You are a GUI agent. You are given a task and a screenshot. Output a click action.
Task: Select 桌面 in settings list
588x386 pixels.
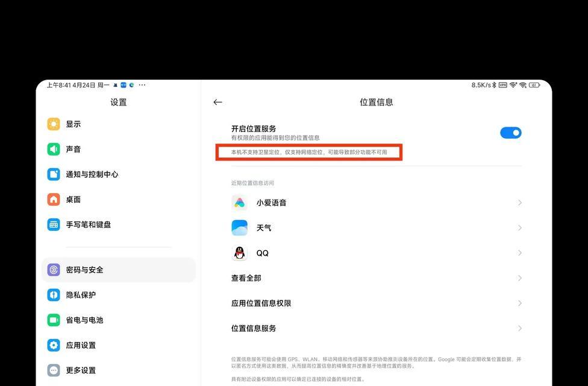[x=119, y=200]
